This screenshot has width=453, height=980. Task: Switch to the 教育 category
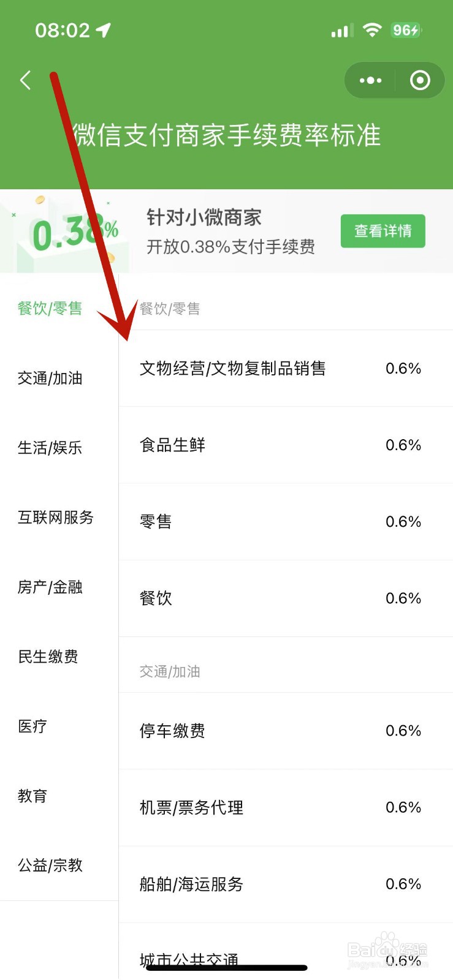point(32,796)
